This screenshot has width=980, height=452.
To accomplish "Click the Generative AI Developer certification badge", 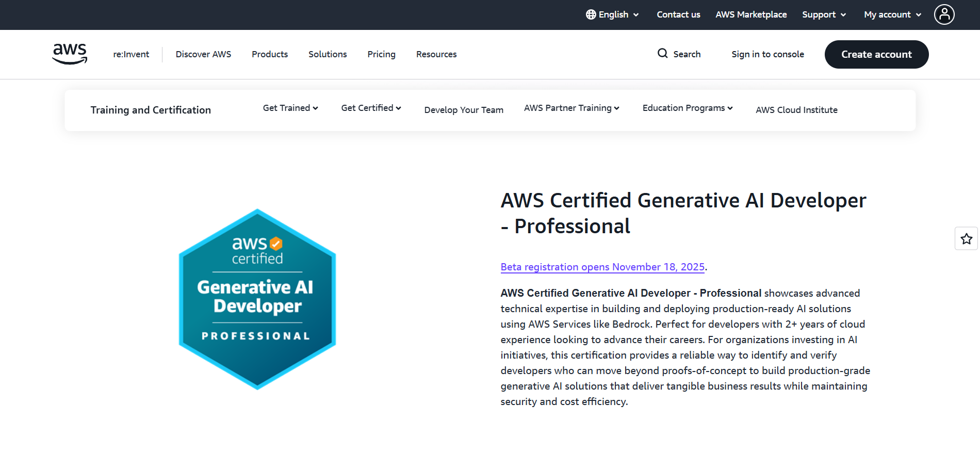I will [x=257, y=299].
